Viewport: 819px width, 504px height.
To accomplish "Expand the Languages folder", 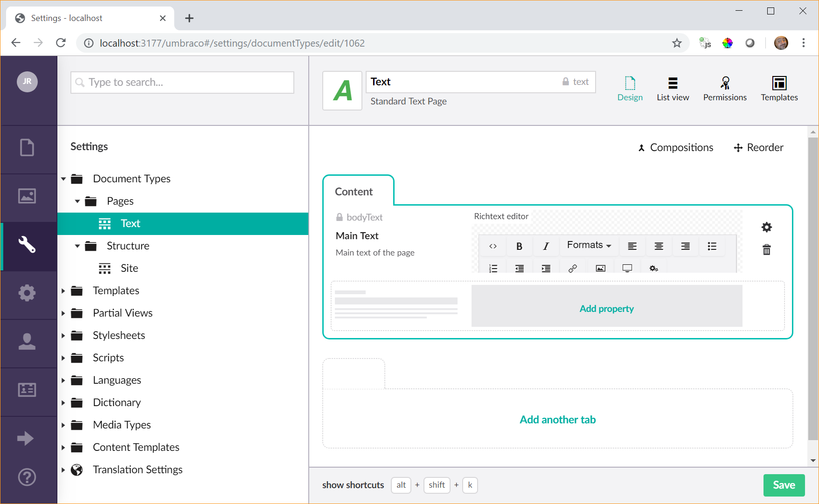I will [x=63, y=380].
